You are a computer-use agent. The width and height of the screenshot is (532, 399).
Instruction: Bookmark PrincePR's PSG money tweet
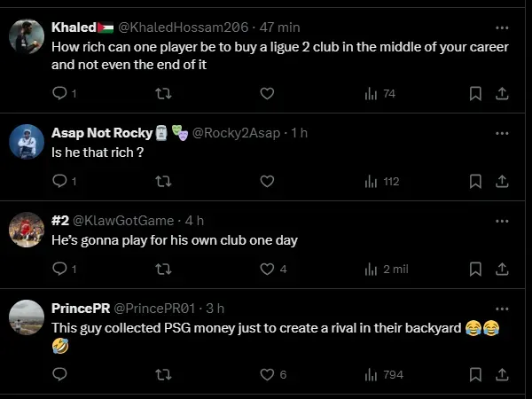click(x=475, y=374)
